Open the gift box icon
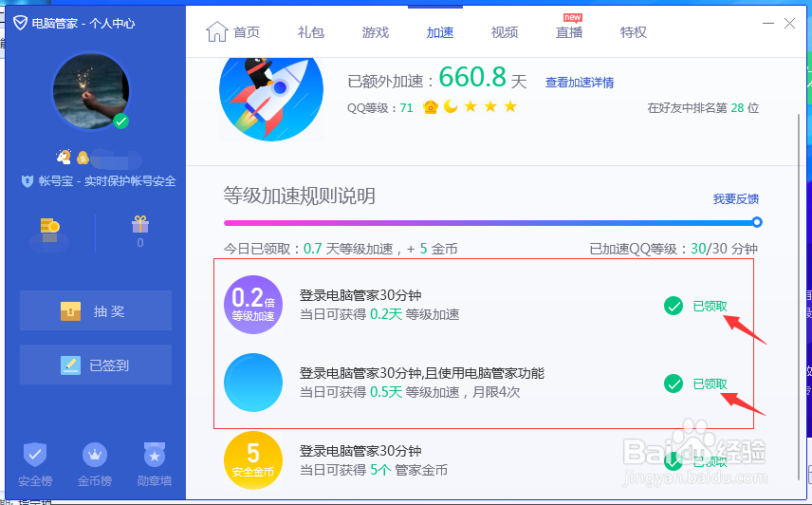 139,225
